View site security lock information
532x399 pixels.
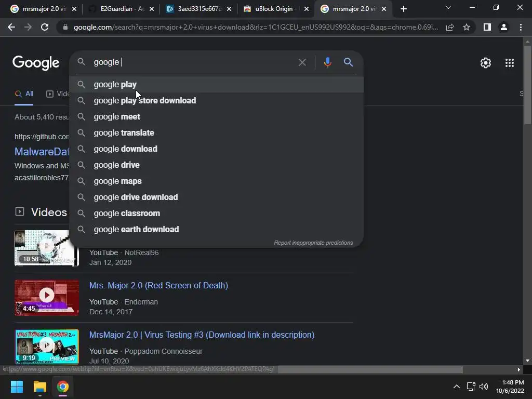click(65, 27)
